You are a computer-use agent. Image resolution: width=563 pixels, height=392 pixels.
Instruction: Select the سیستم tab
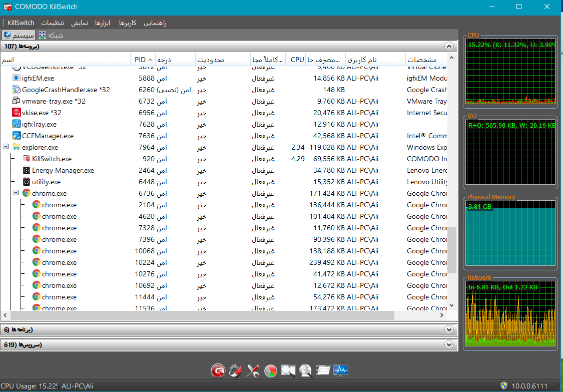tap(19, 35)
